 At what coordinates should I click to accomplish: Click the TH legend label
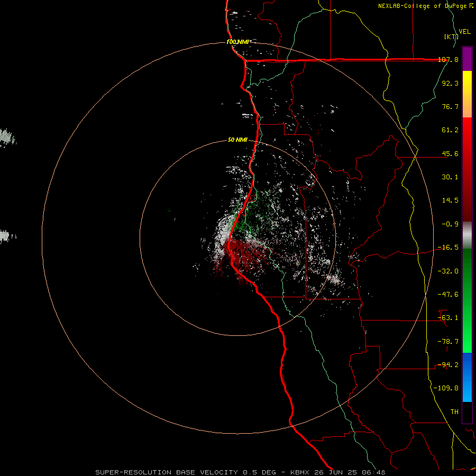coord(454,412)
